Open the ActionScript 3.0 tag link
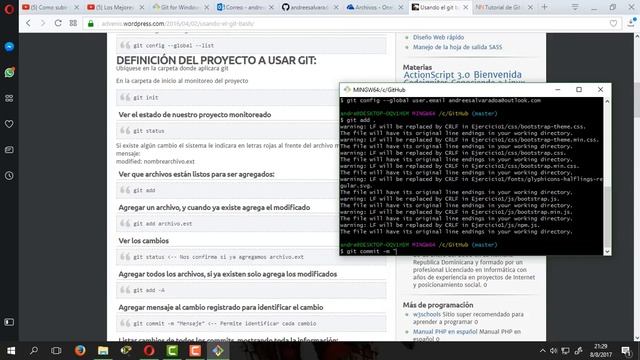Viewport: 640px width, 360px height. 436,75
